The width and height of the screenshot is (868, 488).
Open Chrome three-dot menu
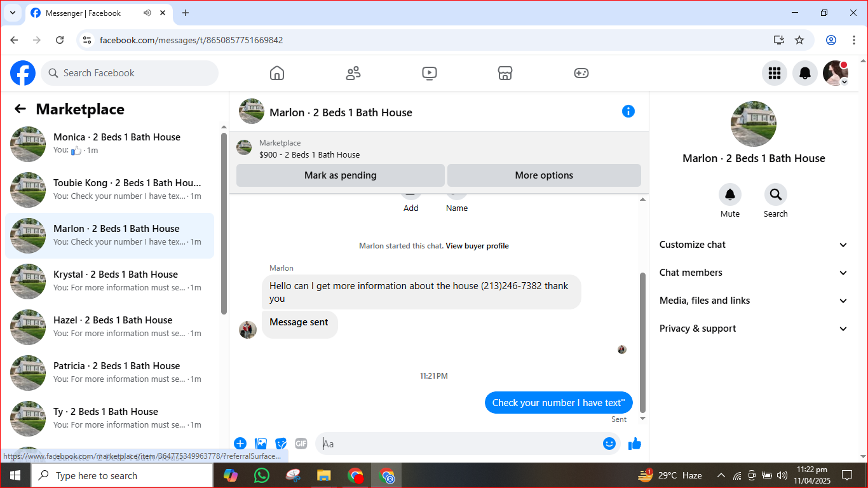coord(854,40)
